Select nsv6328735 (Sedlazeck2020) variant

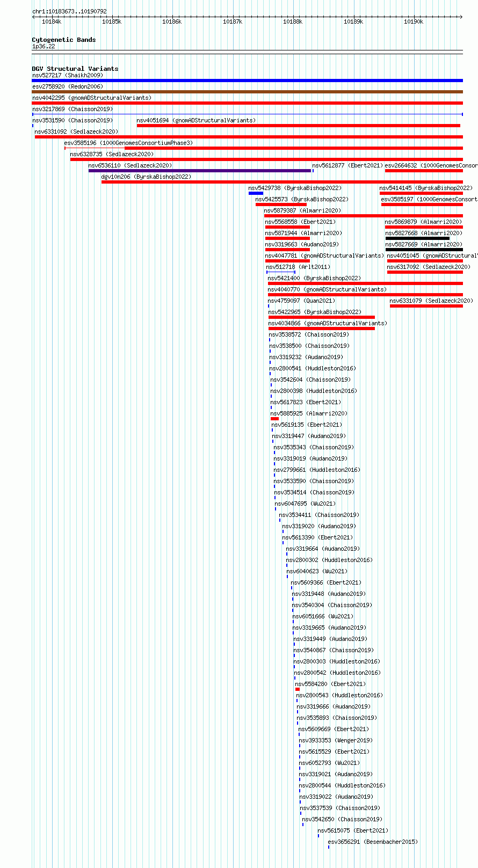tap(112, 154)
